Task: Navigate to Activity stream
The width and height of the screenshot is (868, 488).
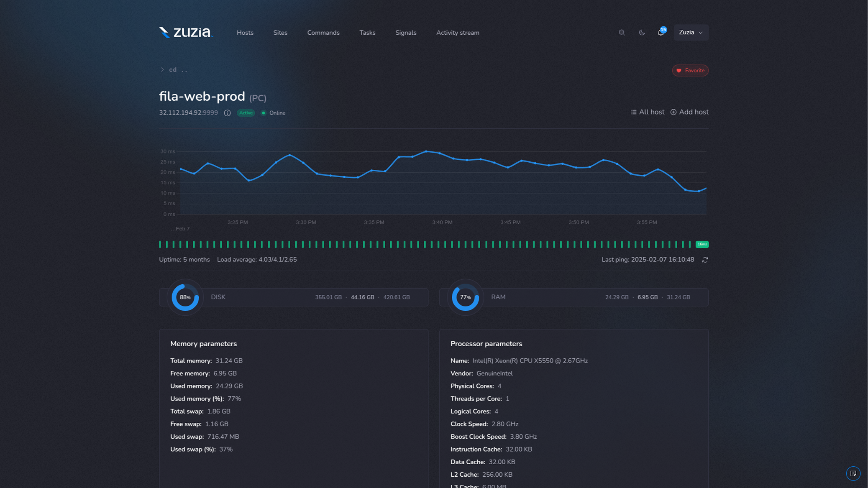Action: [x=458, y=33]
